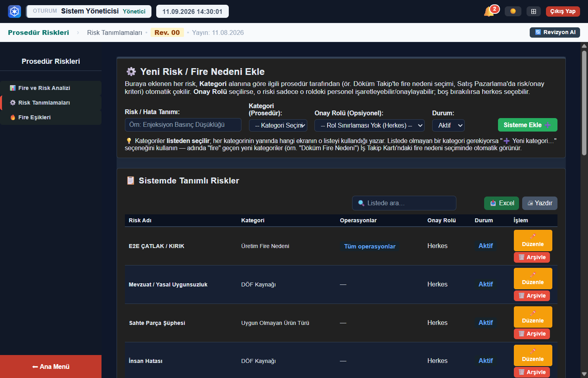588x378 pixels.
Task: Click Aktif status in the Sahte Parça row
Action: 486,323
